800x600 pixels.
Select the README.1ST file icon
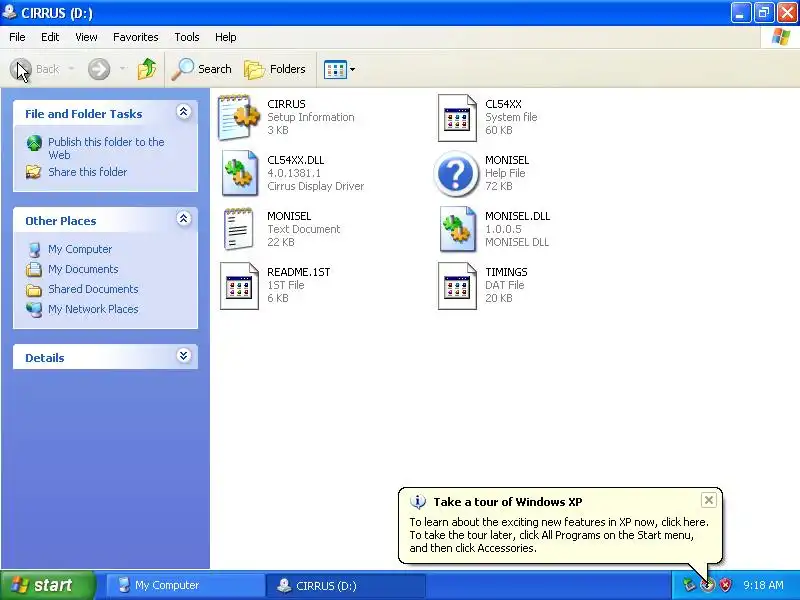[239, 286]
